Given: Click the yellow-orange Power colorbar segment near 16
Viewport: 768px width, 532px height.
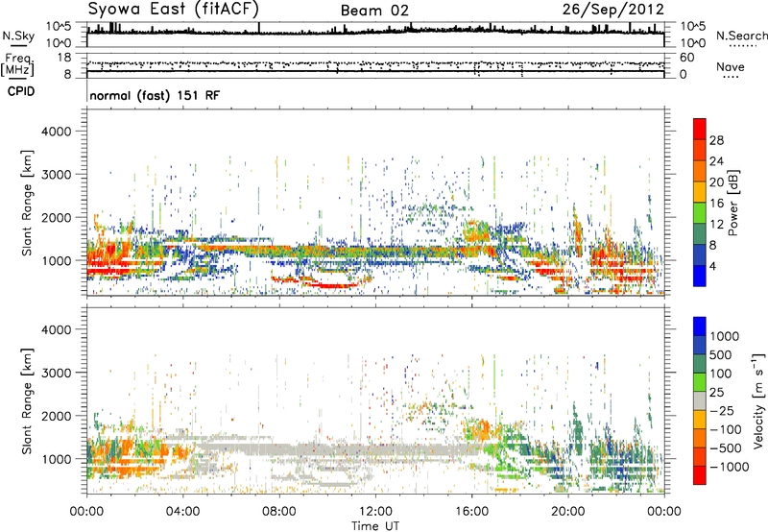Looking at the screenshot, I should [x=700, y=192].
